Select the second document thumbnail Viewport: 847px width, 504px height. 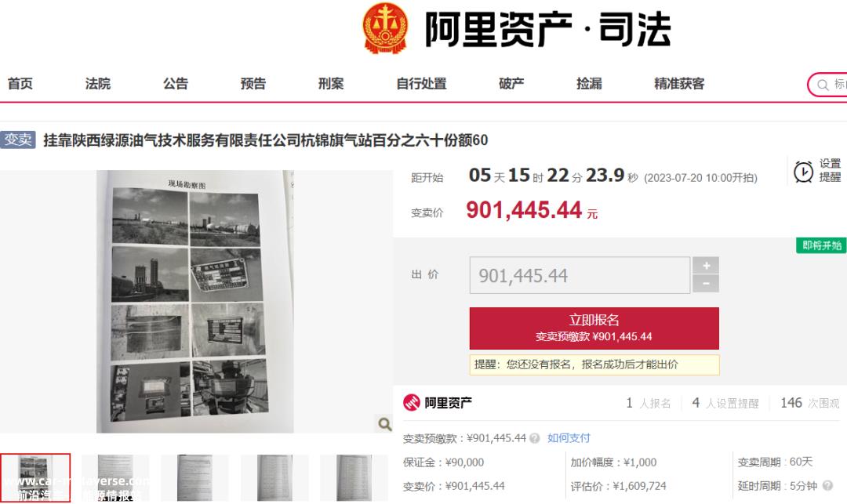[115, 478]
